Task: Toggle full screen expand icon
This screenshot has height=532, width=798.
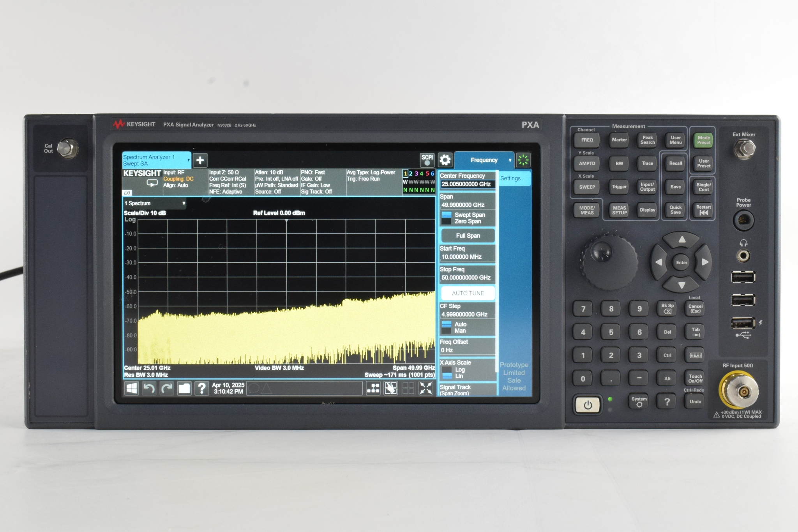Action: [426, 388]
